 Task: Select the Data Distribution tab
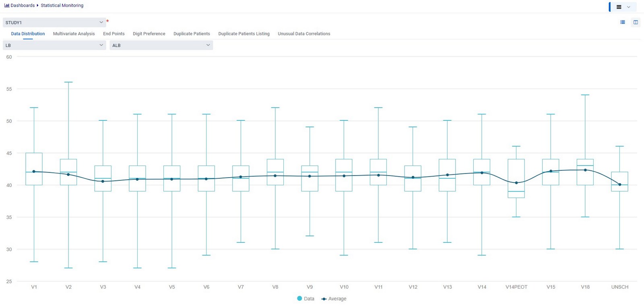click(x=28, y=34)
